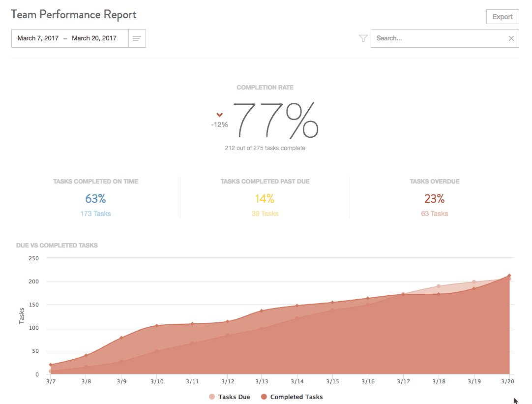Viewport: 532px width, 404px height.
Task: Clear the search box using the X icon
Action: tap(511, 38)
